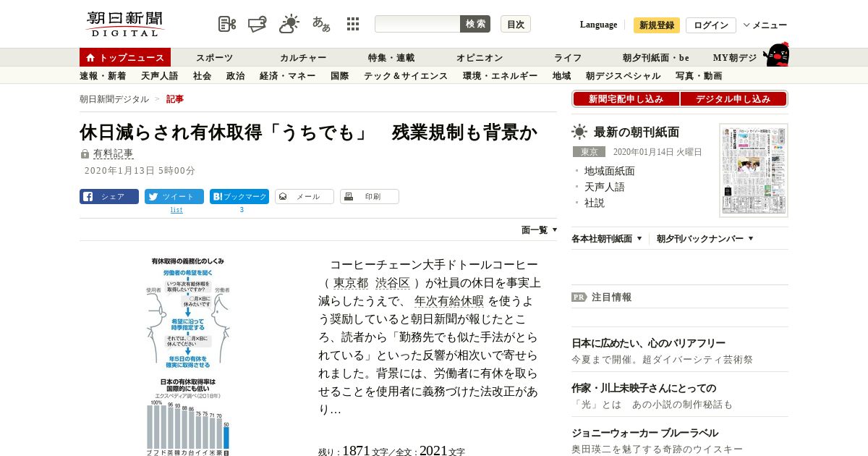Click the 年次有給休暇 keyword link
The height and width of the screenshot is (456, 868).
448,301
